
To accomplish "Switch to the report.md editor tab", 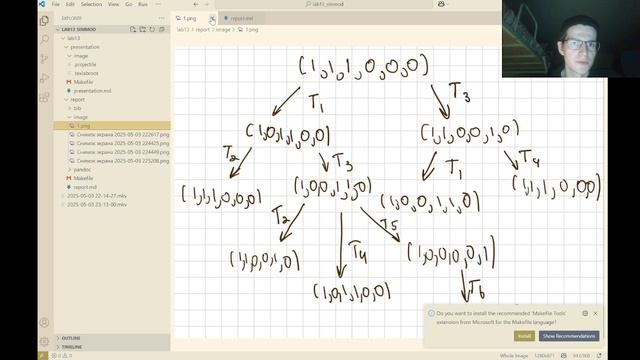I will [241, 18].
